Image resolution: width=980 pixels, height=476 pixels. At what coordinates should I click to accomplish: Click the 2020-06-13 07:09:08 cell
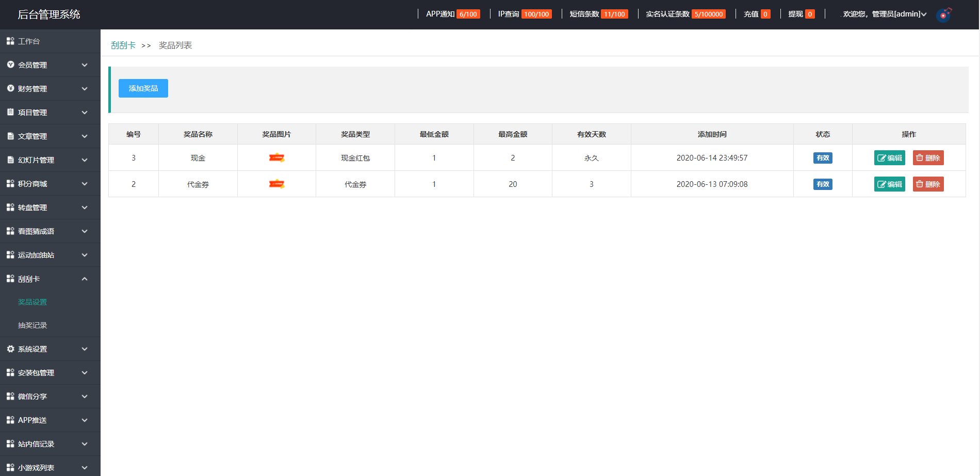[712, 184]
